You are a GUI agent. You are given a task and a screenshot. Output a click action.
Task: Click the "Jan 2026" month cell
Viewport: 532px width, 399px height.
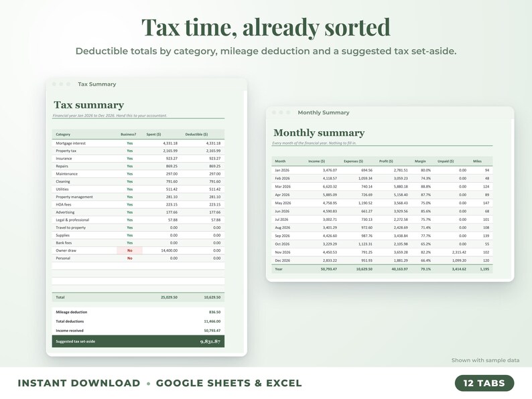282,170
